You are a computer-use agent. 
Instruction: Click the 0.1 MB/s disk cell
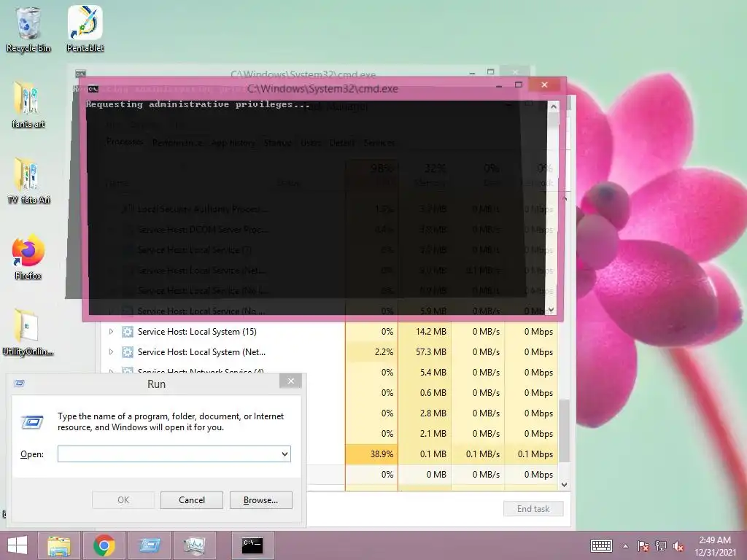478,454
